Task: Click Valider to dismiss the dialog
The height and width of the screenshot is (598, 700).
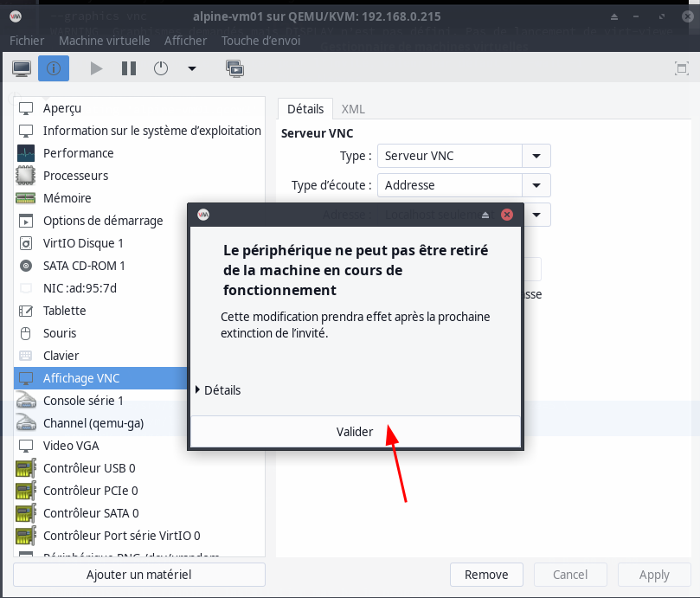Action: (x=355, y=432)
